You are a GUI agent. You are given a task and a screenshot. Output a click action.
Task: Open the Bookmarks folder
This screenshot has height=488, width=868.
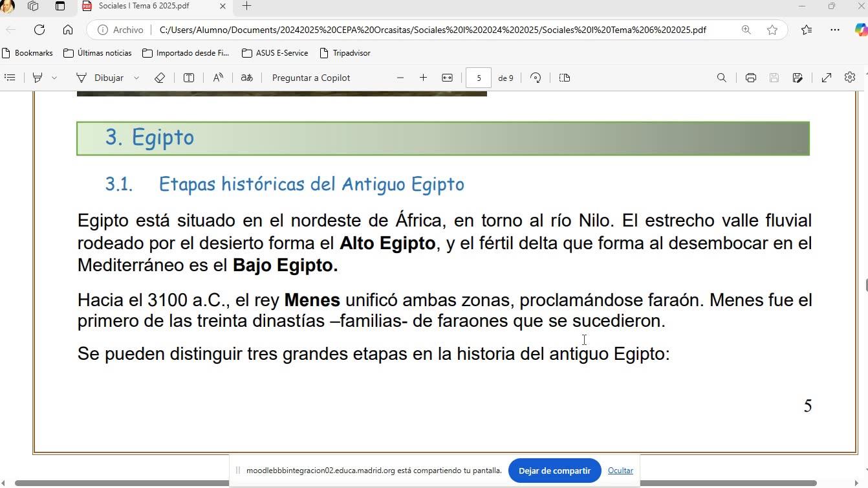[27, 53]
